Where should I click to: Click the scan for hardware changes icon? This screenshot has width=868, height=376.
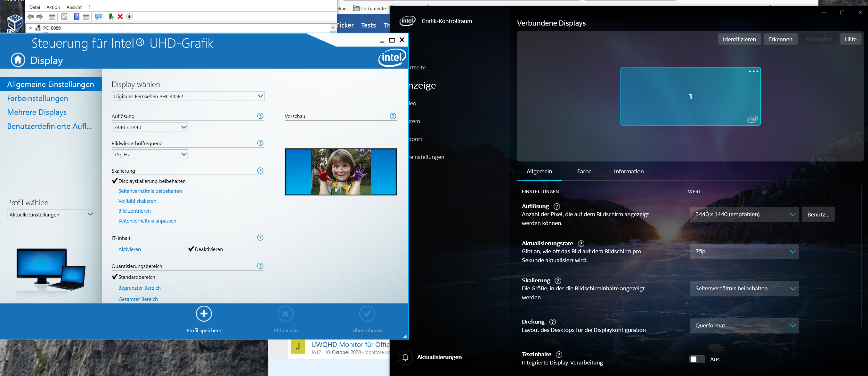(98, 17)
